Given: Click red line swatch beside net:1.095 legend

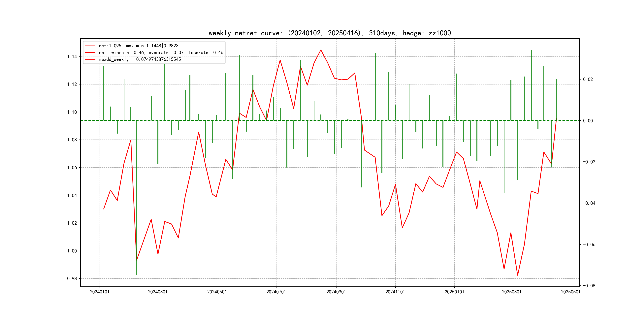Looking at the screenshot, I should pyautogui.click(x=90, y=46).
